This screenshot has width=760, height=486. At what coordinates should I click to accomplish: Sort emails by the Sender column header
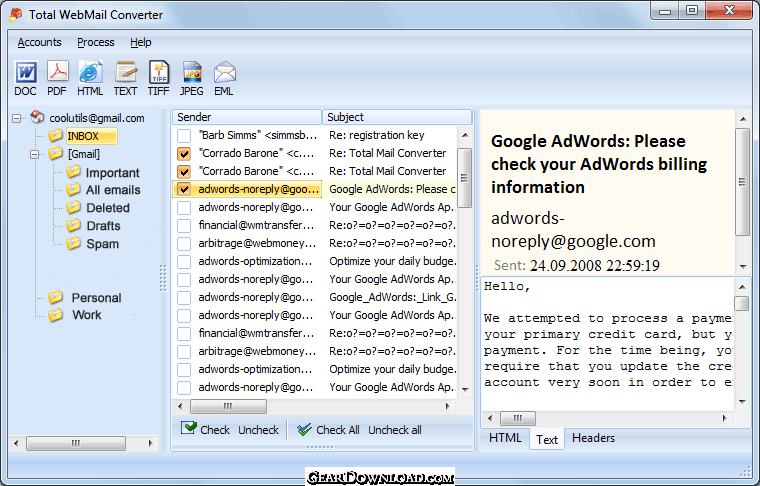pyautogui.click(x=247, y=117)
